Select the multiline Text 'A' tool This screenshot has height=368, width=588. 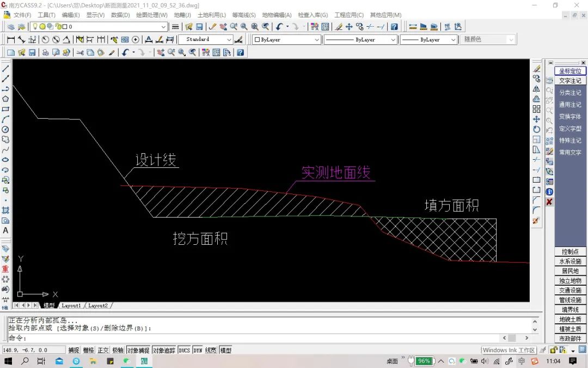[x=5, y=231]
